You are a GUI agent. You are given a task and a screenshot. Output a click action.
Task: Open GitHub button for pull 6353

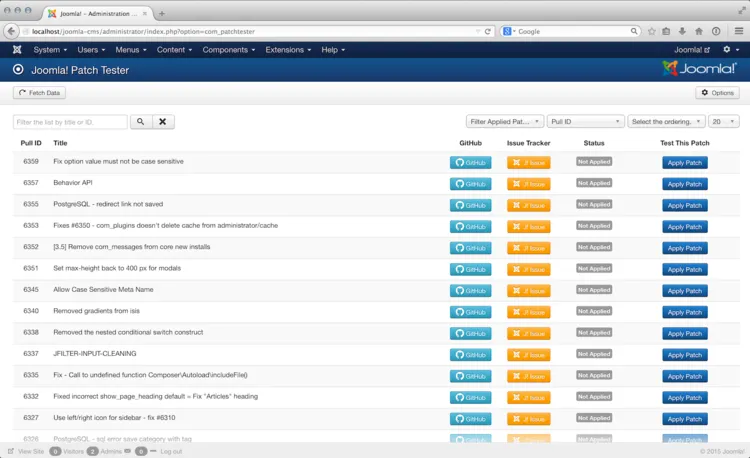coord(470,227)
